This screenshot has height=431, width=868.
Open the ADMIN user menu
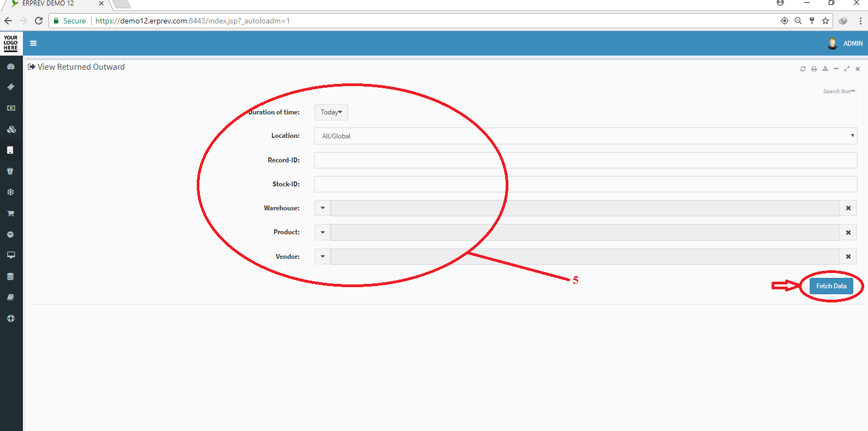click(x=853, y=44)
